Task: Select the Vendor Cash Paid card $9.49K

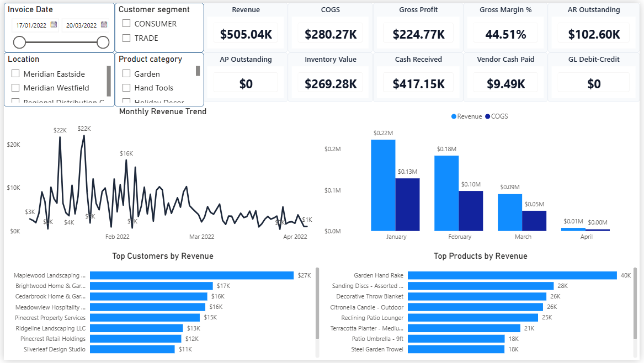Action: tap(505, 84)
